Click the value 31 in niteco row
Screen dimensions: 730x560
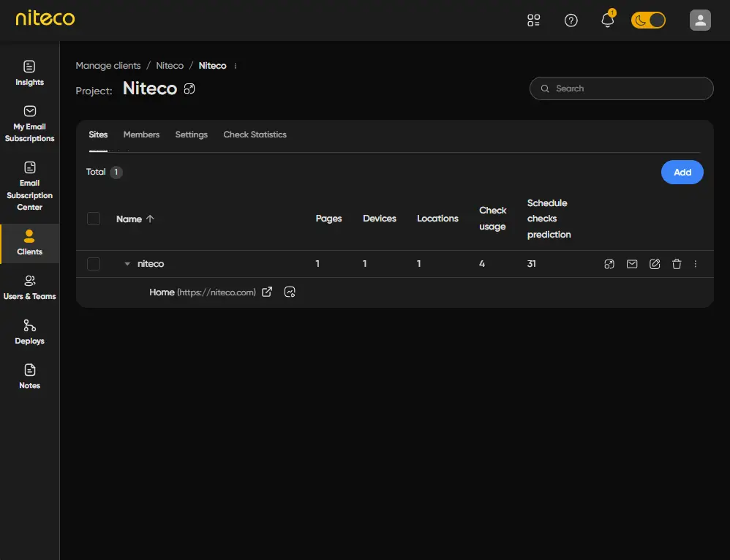point(531,264)
